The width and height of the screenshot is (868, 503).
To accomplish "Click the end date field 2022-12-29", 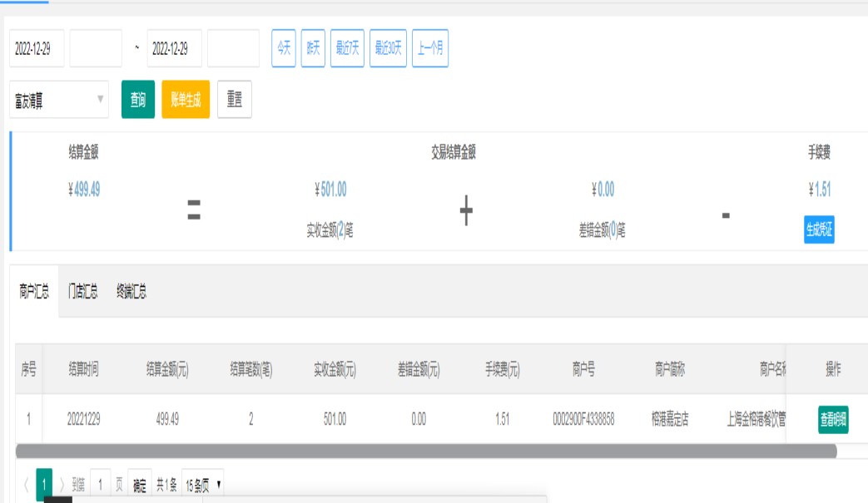I will (174, 49).
